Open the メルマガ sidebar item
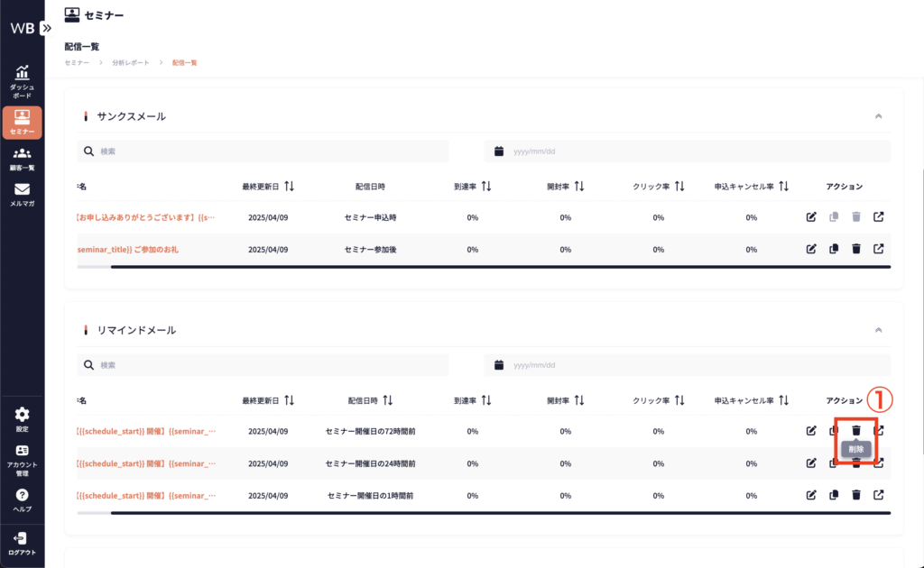The height and width of the screenshot is (568, 924). click(x=22, y=195)
